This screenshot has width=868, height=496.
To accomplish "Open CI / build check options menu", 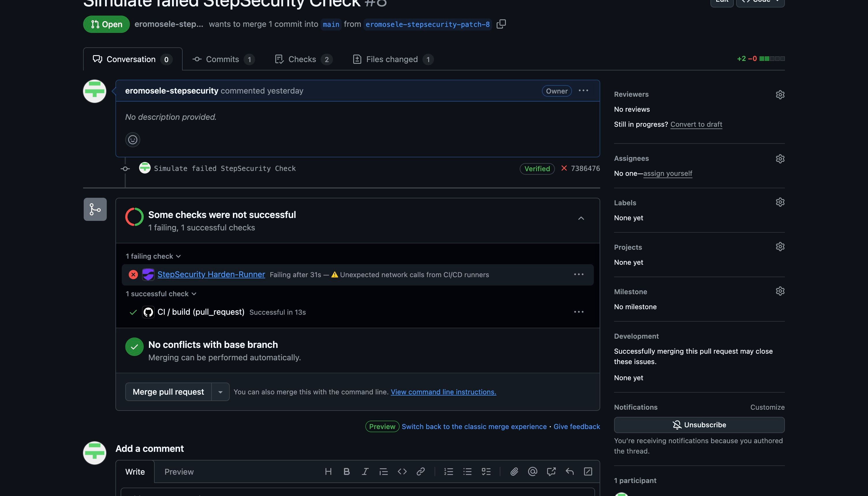I will [x=579, y=312].
